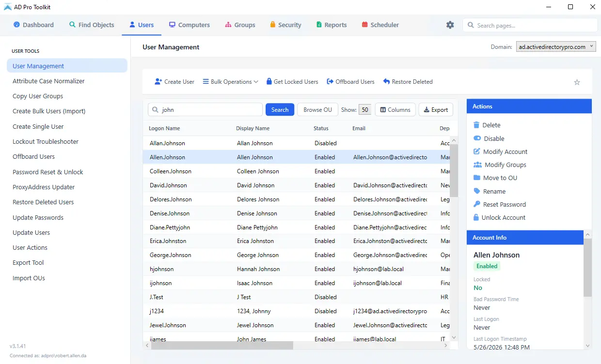This screenshot has height=364, width=601.
Task: Click the Export button
Action: tap(436, 110)
